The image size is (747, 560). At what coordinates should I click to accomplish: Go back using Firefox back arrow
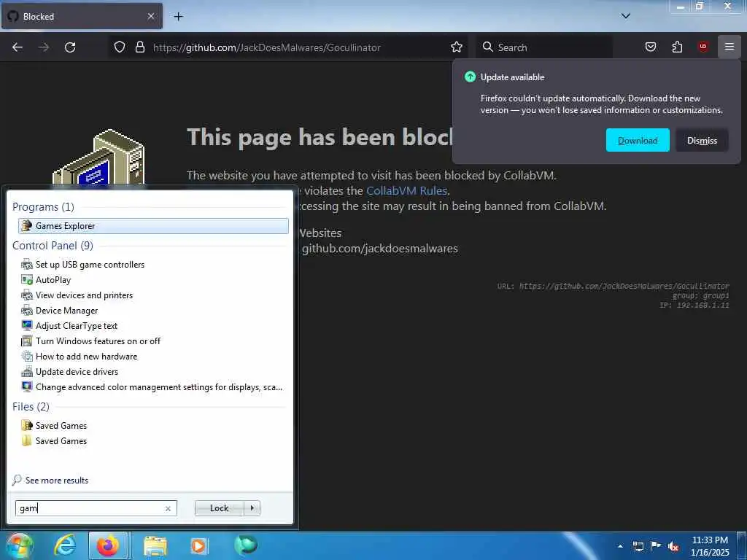tap(18, 47)
